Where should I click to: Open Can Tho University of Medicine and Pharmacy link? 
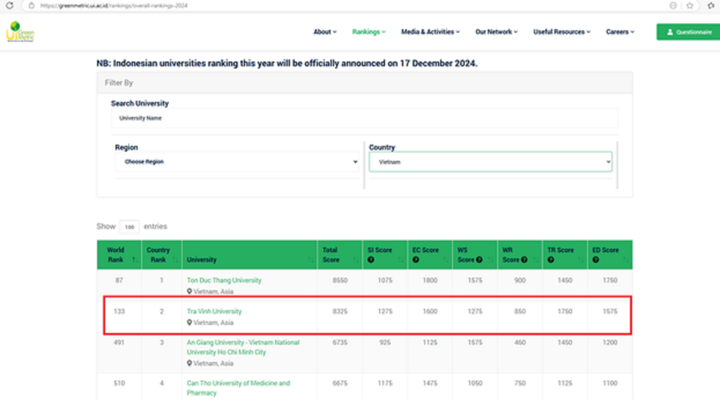[238, 387]
